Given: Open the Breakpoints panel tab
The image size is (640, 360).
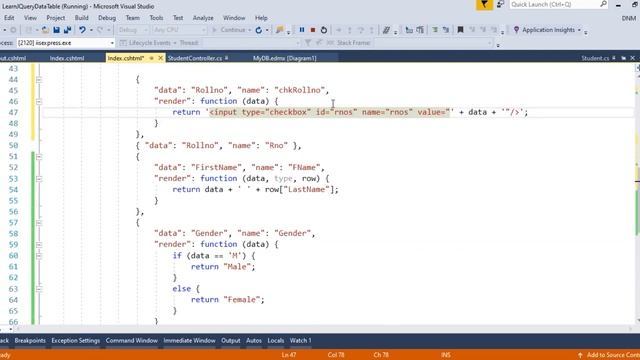Looking at the screenshot, I should pyautogui.click(x=30, y=340).
